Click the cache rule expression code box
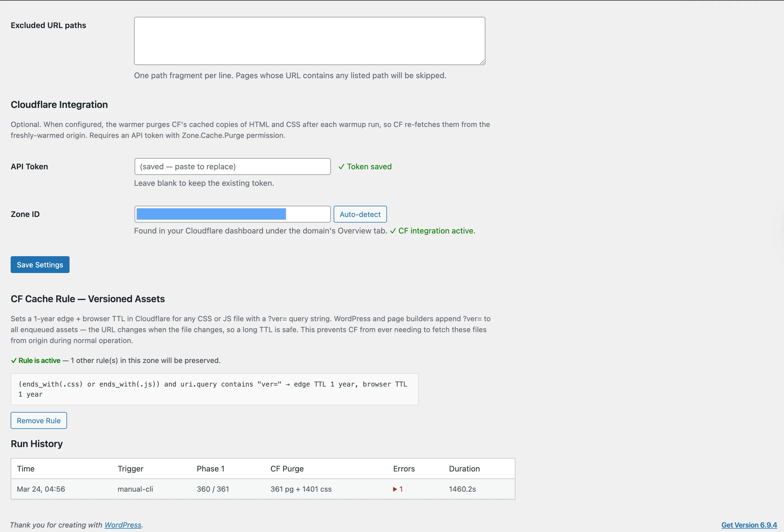This screenshot has height=532, width=784. (x=215, y=389)
